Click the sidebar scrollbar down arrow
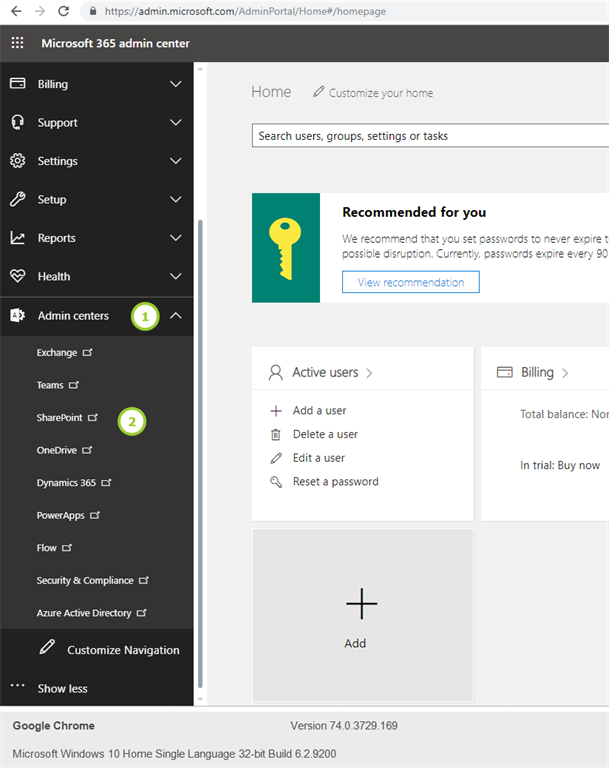The height and width of the screenshot is (768, 609). (200, 699)
